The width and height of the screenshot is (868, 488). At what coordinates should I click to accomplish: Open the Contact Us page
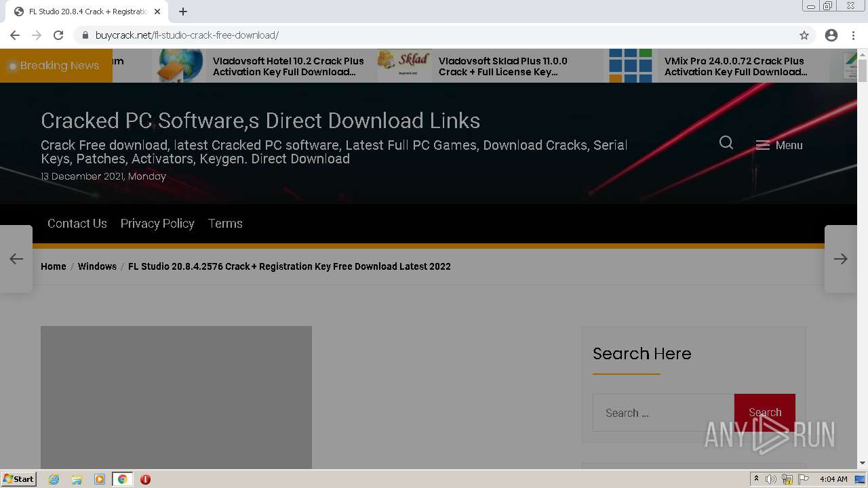pyautogui.click(x=77, y=224)
